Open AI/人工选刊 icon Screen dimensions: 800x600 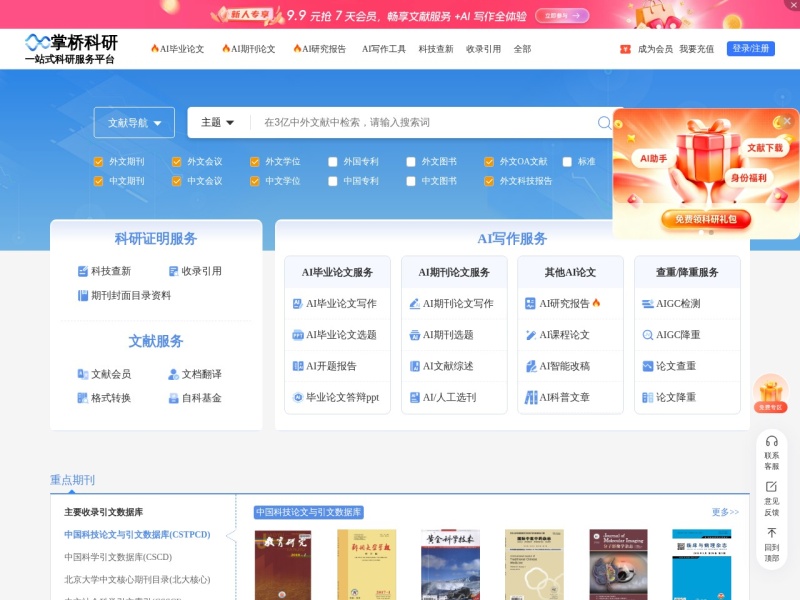(x=414, y=397)
